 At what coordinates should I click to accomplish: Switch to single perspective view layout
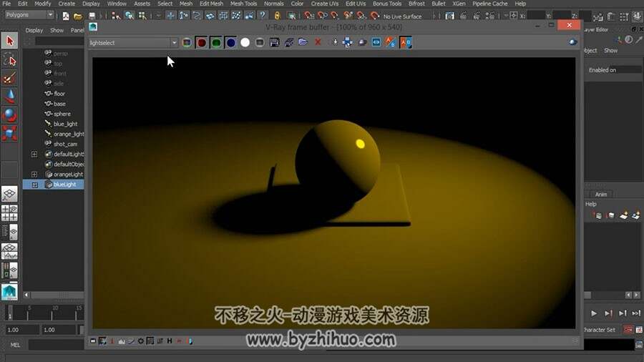(9, 194)
